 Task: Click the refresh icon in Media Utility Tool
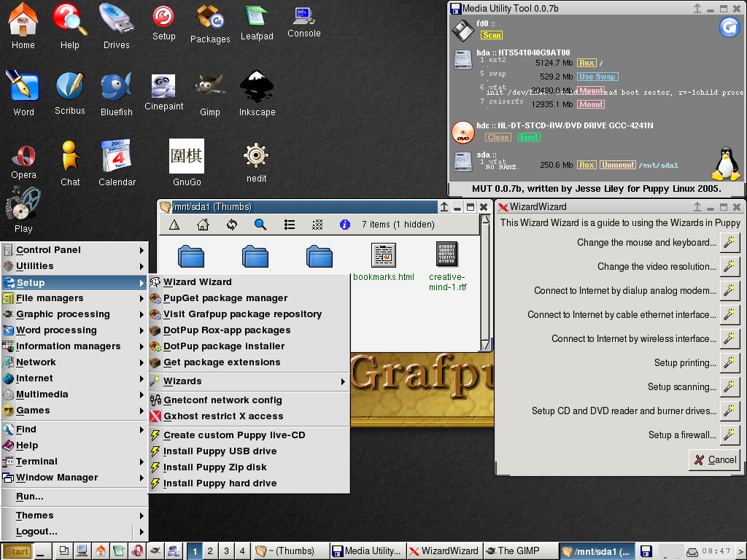(729, 27)
